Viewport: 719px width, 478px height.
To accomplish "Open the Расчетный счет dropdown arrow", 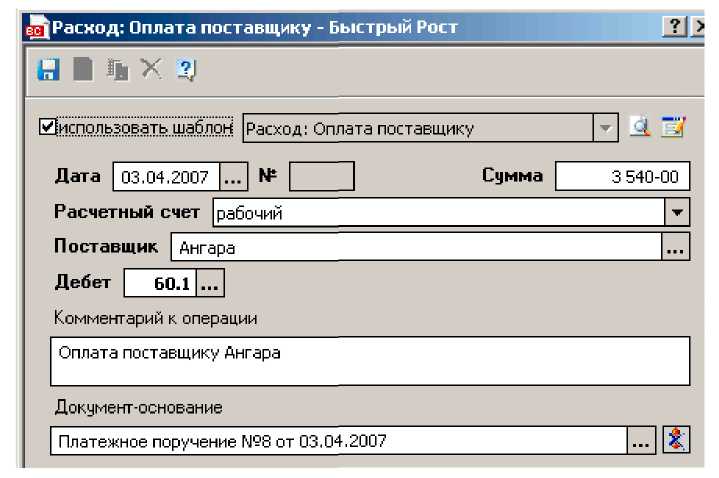I will [x=677, y=212].
